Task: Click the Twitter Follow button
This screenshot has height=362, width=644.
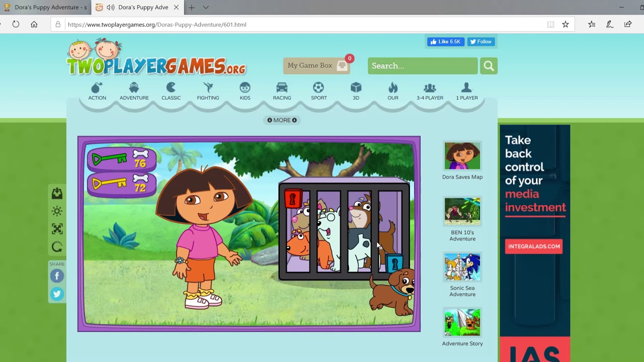Action: coord(481,42)
